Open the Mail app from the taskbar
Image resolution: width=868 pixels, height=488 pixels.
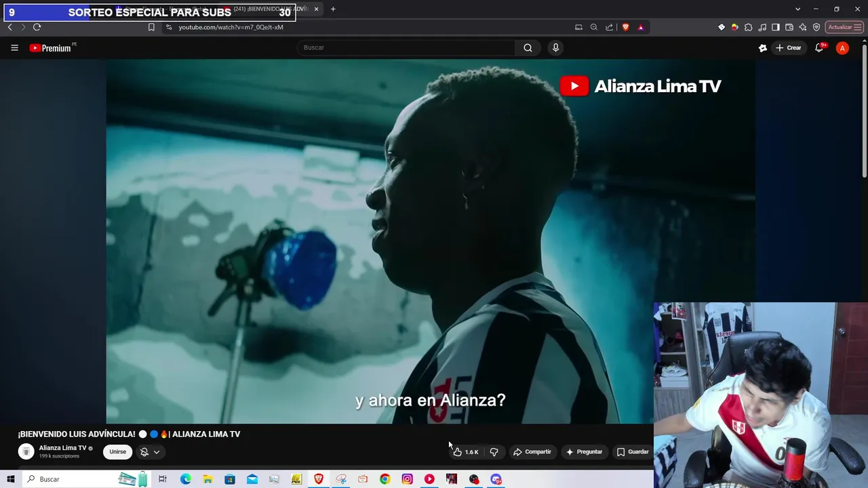click(252, 479)
